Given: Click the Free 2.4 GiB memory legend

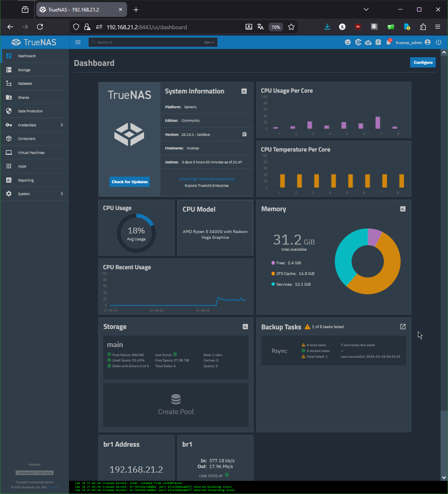Looking at the screenshot, I should pos(286,263).
